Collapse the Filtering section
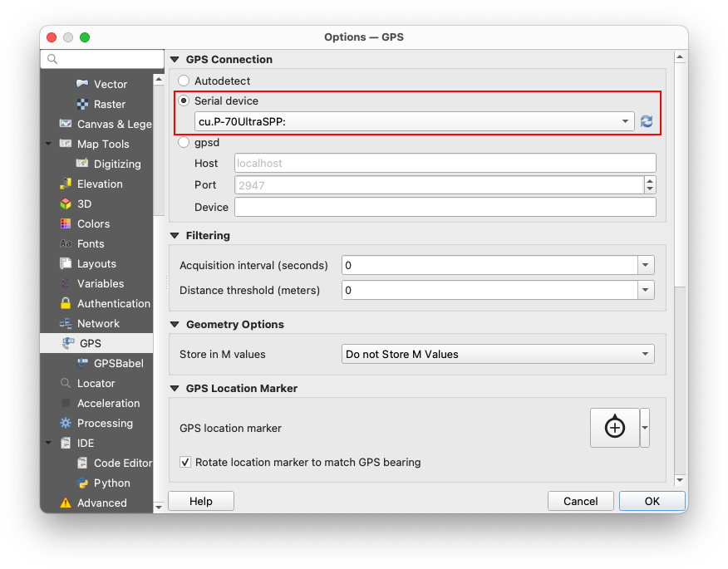The width and height of the screenshot is (728, 569). (x=175, y=236)
